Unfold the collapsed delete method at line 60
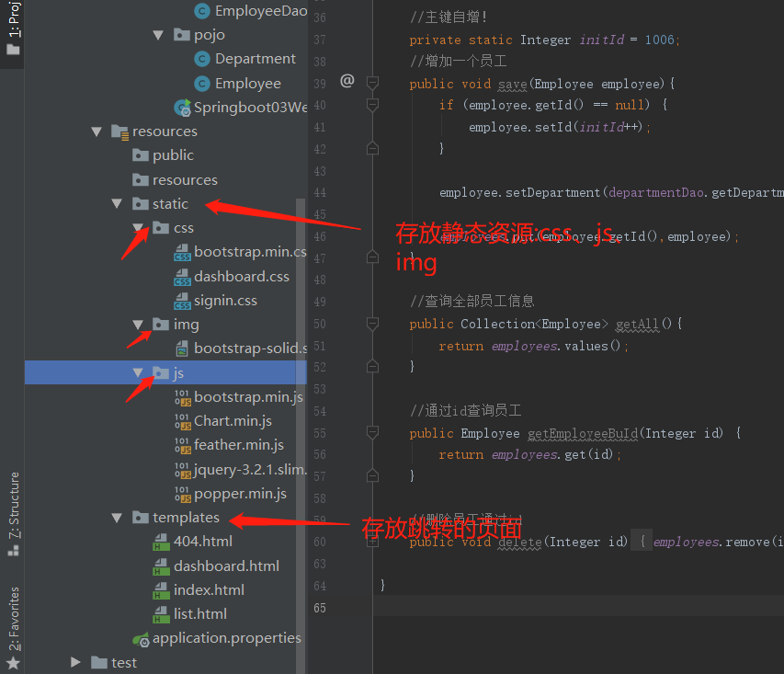The height and width of the screenshot is (674, 784). pyautogui.click(x=372, y=542)
